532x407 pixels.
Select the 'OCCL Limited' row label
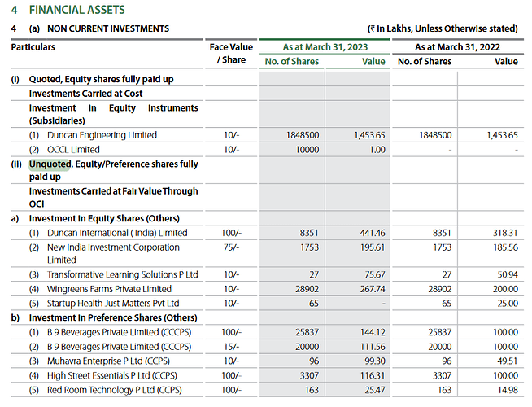(73, 150)
